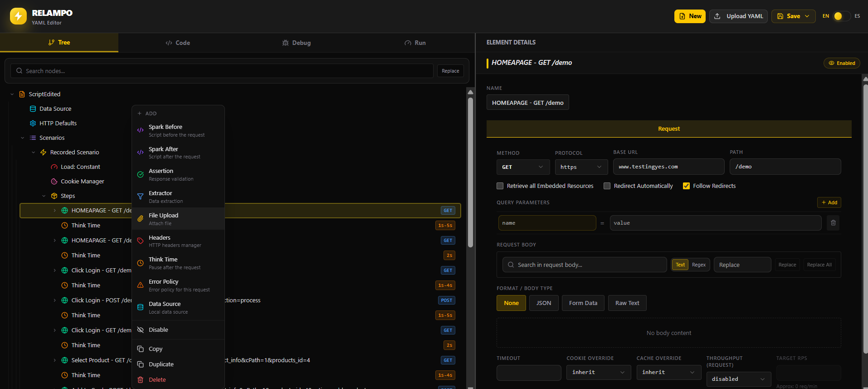Click the Timeout input field
This screenshot has height=389, width=868.
click(529, 373)
